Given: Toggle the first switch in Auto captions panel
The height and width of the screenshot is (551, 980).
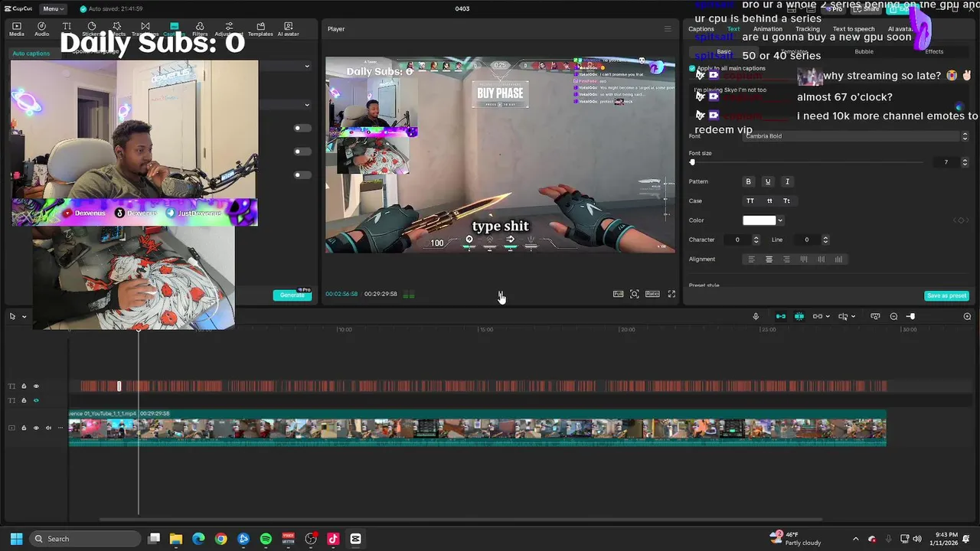Looking at the screenshot, I should (302, 128).
